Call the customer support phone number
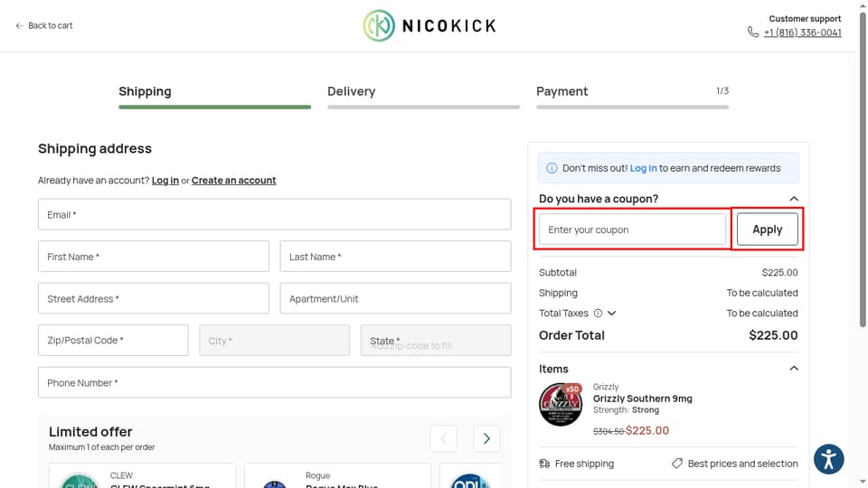 [802, 33]
